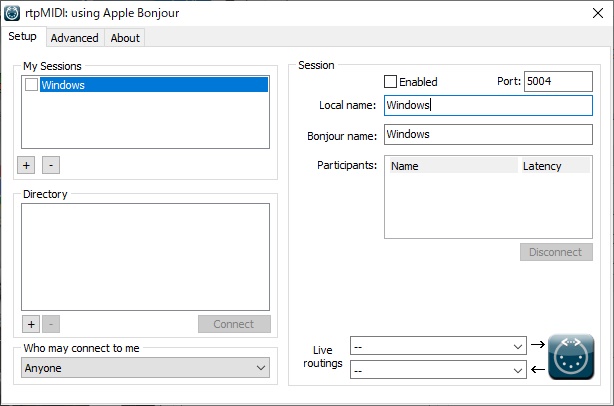The height and width of the screenshot is (406, 614).
Task: Remove selected session with minus button
Action: (x=51, y=165)
